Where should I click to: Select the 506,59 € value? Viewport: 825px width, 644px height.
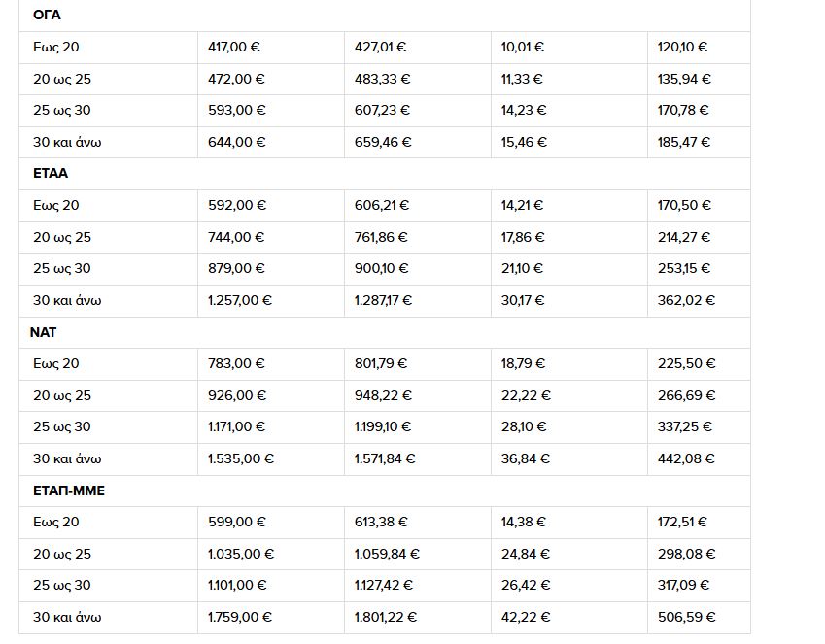(x=686, y=618)
